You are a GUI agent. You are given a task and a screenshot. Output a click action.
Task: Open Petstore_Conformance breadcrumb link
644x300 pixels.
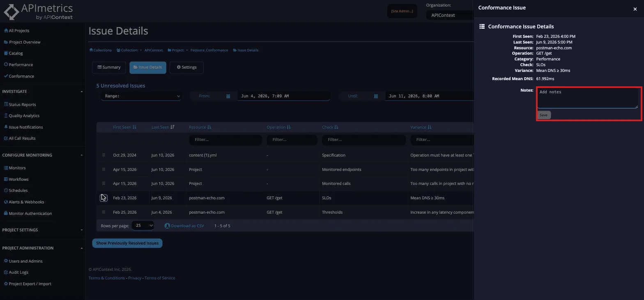[209, 50]
